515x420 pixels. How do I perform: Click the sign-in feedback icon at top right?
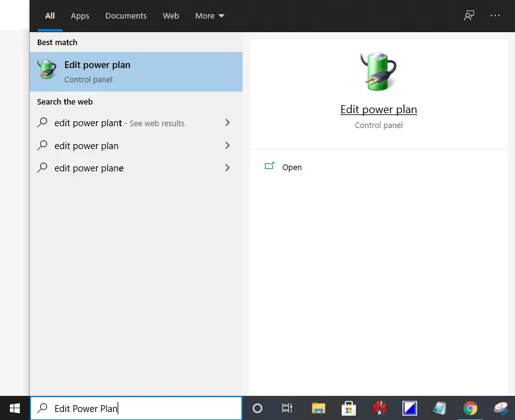pyautogui.click(x=469, y=15)
